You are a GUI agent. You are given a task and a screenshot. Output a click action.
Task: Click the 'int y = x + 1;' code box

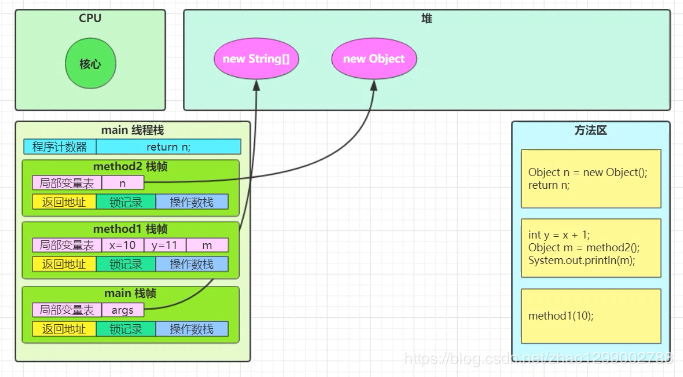pyautogui.click(x=591, y=248)
